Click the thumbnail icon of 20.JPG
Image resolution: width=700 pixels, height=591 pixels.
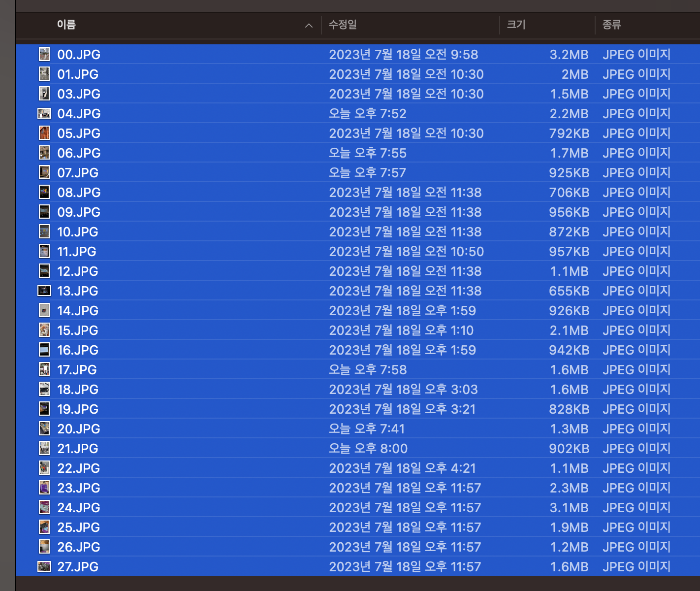pyautogui.click(x=44, y=428)
